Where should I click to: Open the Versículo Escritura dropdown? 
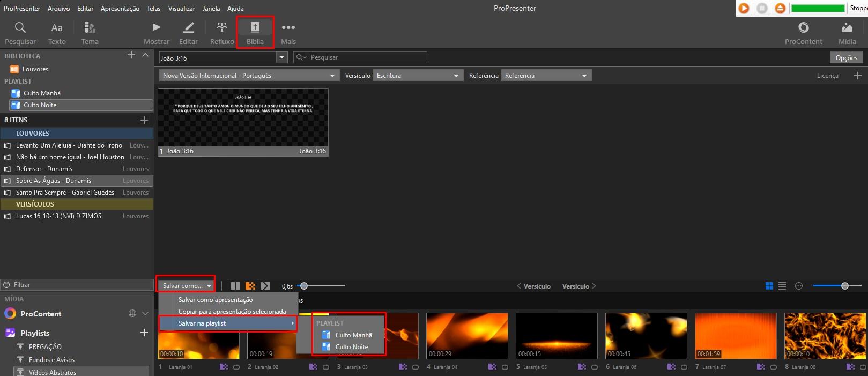click(x=418, y=76)
